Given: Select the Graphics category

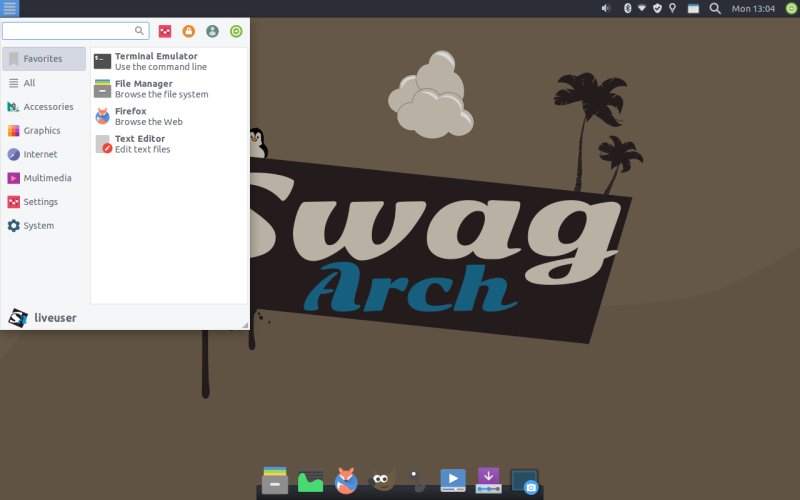Looking at the screenshot, I should [41, 131].
